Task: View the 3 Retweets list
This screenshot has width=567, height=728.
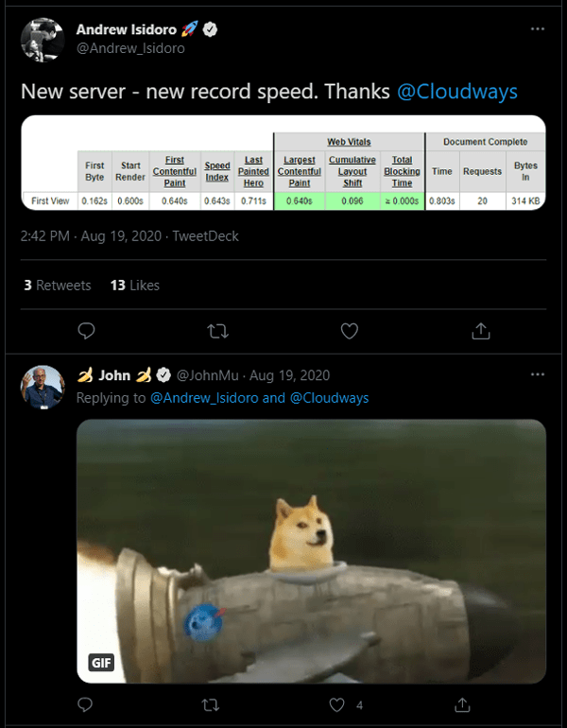Action: pos(58,285)
